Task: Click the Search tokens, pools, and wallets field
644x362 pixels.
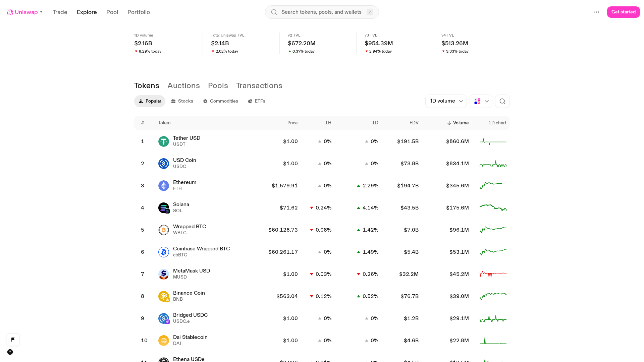Action: click(x=322, y=12)
